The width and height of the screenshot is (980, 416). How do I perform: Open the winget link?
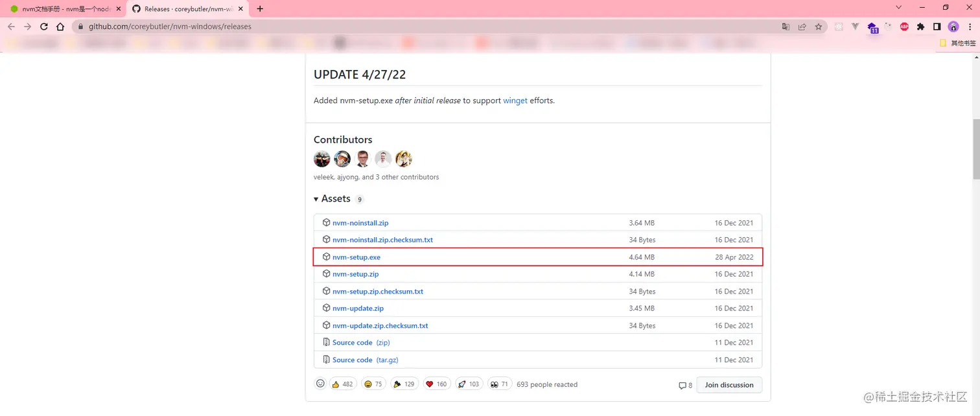[515, 100]
